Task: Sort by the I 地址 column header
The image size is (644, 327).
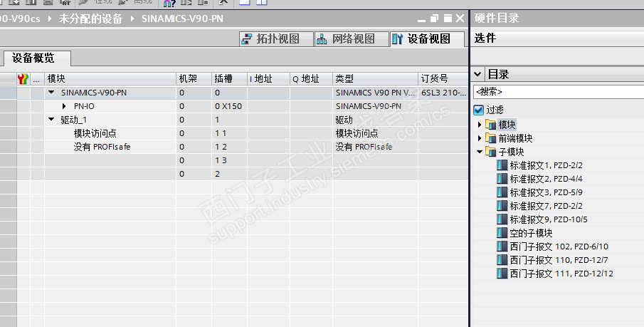Action: 268,78
